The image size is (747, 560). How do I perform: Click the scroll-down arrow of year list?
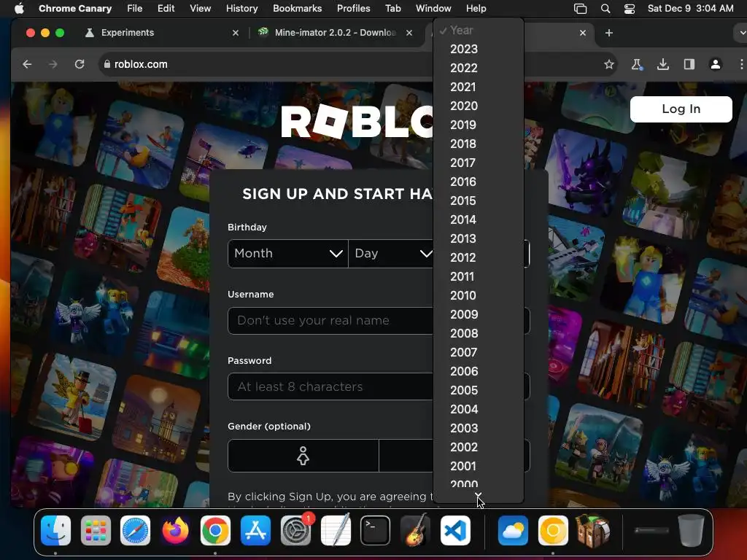pyautogui.click(x=479, y=495)
